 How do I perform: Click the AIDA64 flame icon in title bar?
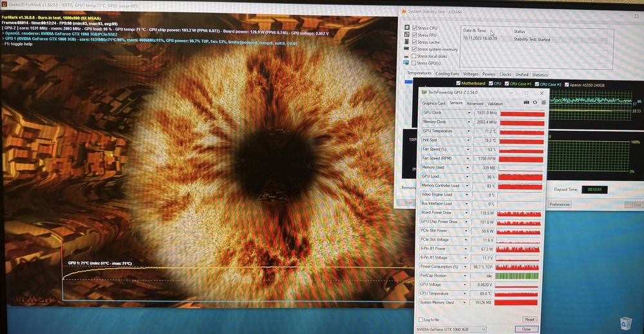pos(404,12)
